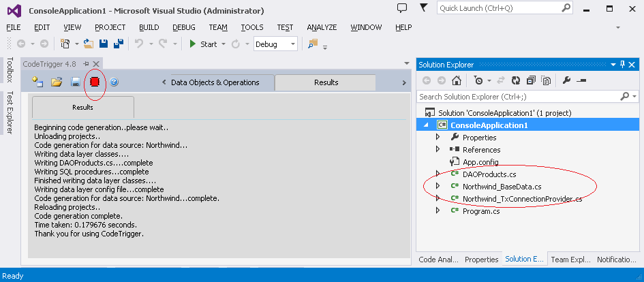
Task: Click the Solution Explorer Home icon
Action: (x=456, y=80)
